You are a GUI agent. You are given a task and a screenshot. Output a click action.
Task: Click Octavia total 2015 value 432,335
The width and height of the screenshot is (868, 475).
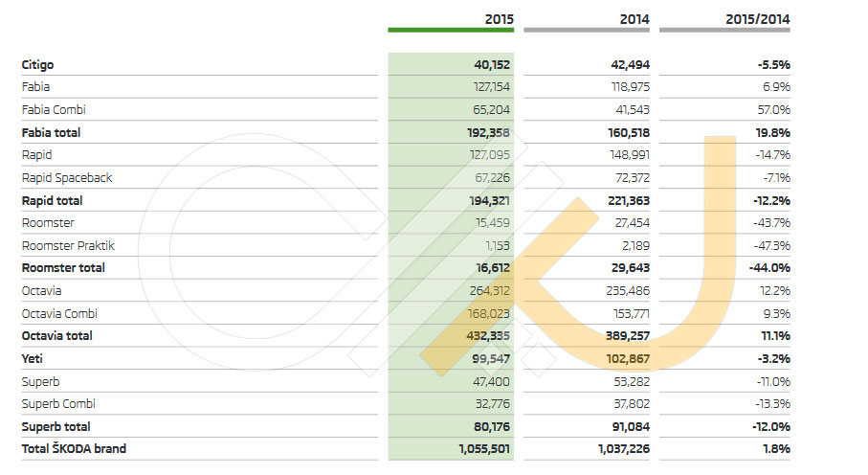click(488, 336)
